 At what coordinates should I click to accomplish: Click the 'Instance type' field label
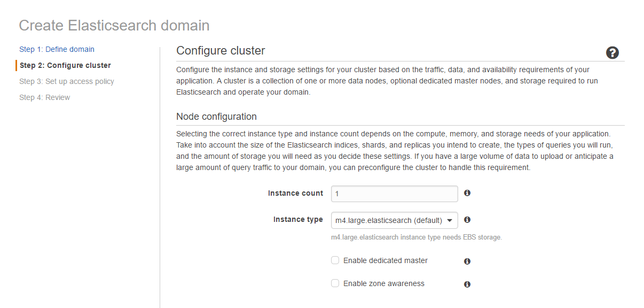(298, 220)
